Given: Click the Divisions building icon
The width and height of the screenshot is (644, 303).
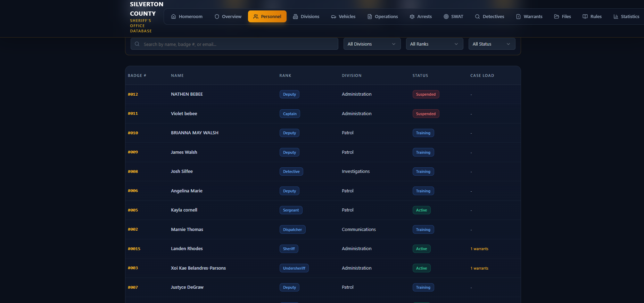Looking at the screenshot, I should click(296, 16).
